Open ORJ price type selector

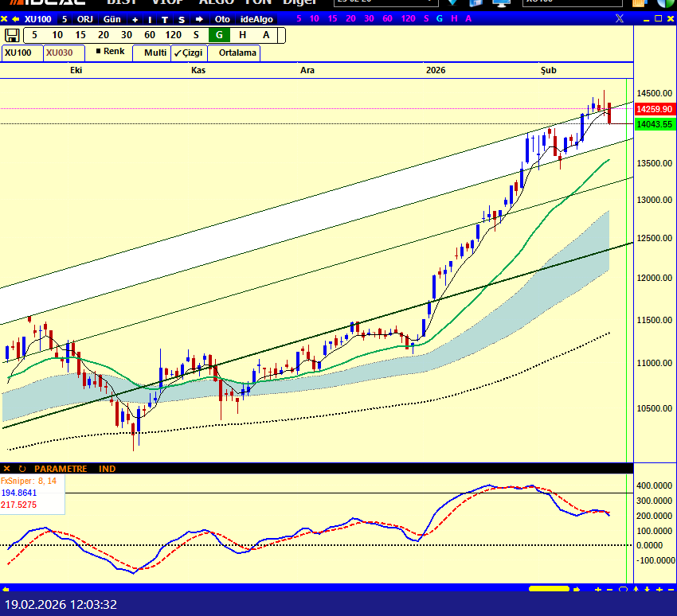[85, 19]
